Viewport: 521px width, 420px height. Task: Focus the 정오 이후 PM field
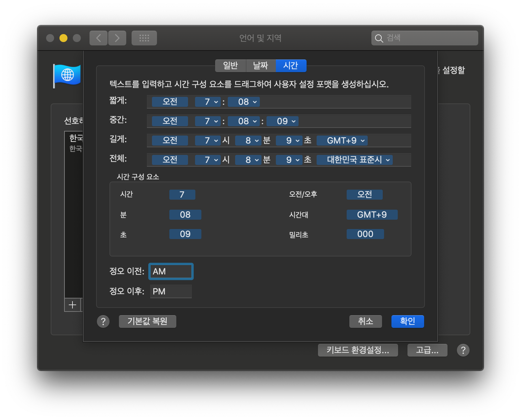tap(171, 291)
